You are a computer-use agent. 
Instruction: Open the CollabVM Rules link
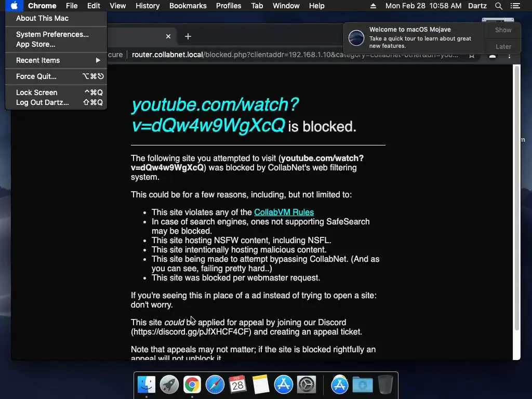coord(284,212)
